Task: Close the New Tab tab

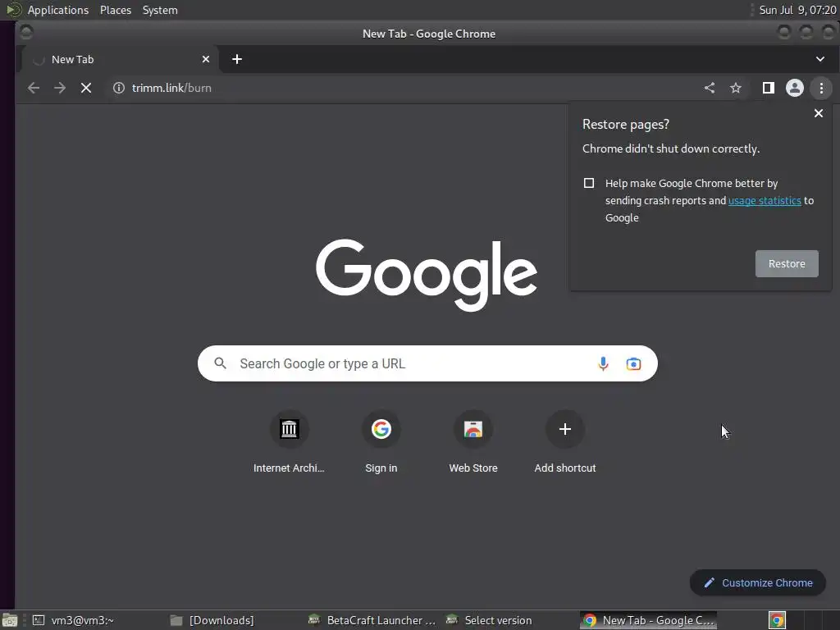Action: (206, 59)
